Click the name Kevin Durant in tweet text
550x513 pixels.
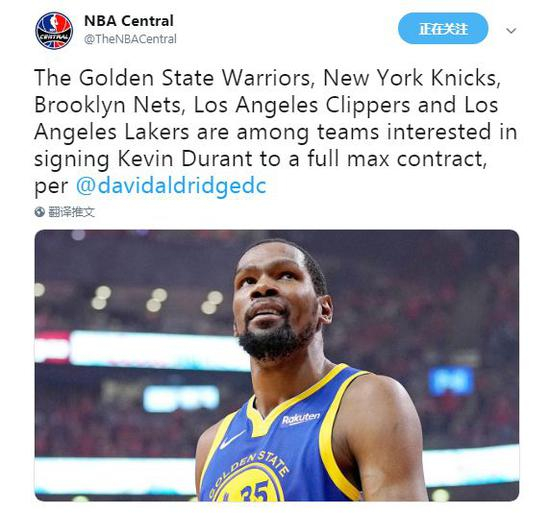(x=185, y=158)
